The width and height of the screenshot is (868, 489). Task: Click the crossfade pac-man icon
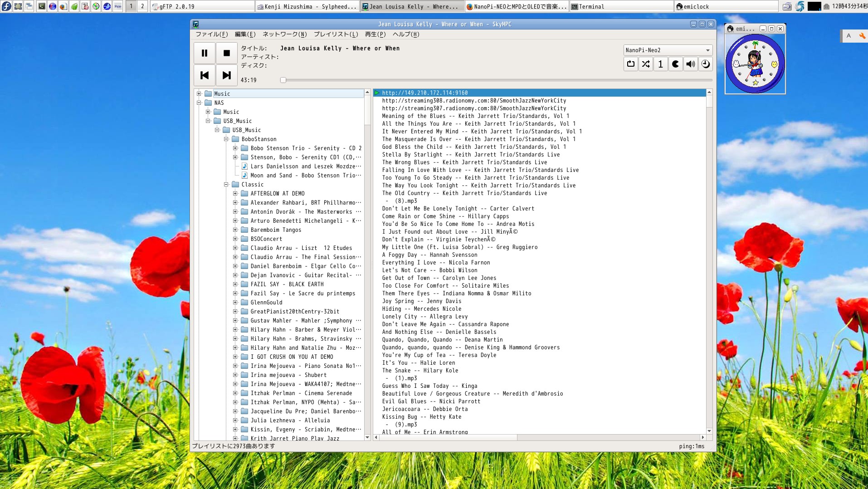pos(675,64)
